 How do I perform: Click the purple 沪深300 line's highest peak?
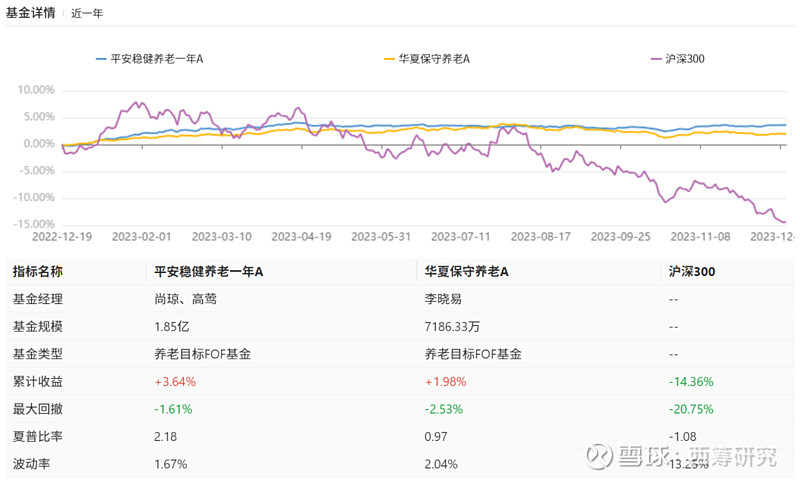tap(136, 103)
